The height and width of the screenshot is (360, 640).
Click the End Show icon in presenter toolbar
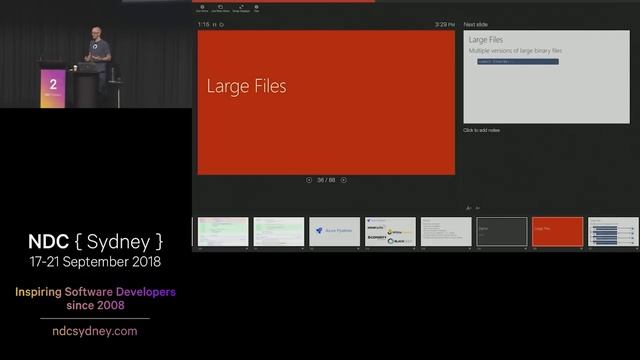tap(202, 8)
